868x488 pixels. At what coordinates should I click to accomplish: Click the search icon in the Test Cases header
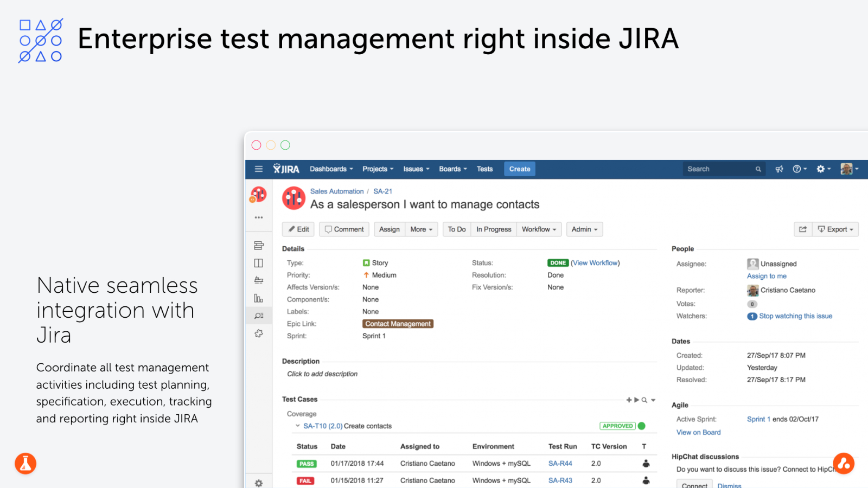[x=644, y=400]
